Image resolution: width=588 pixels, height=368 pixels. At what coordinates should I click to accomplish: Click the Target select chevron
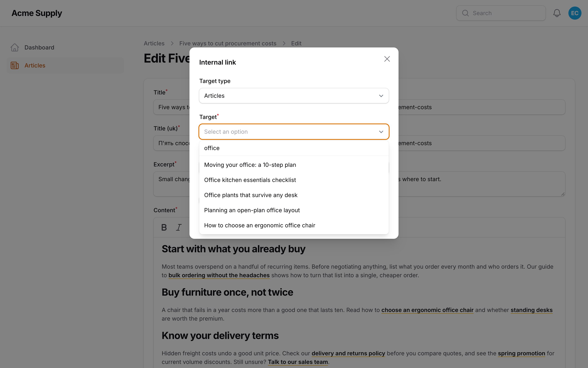point(381,132)
